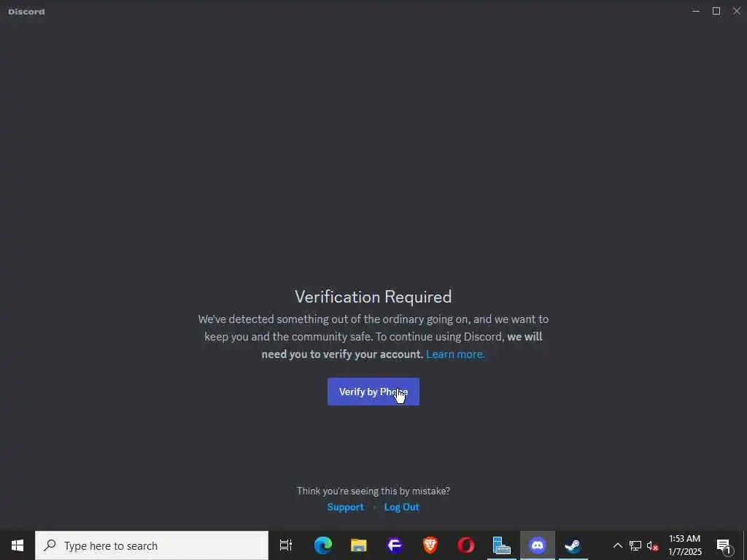Click the muted volume tray icon

[x=652, y=545]
